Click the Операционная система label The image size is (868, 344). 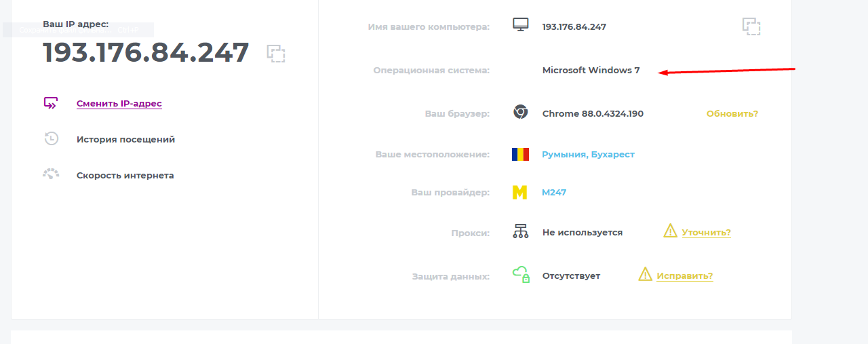pos(431,70)
